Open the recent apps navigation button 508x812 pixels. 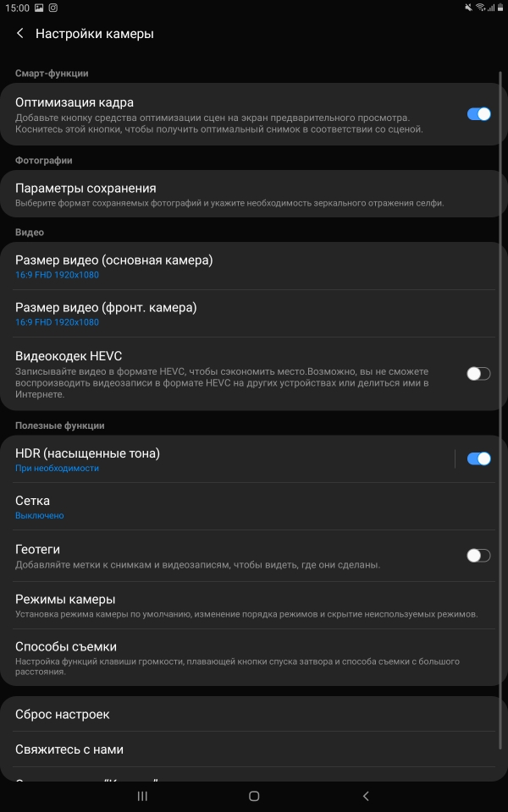point(142,796)
